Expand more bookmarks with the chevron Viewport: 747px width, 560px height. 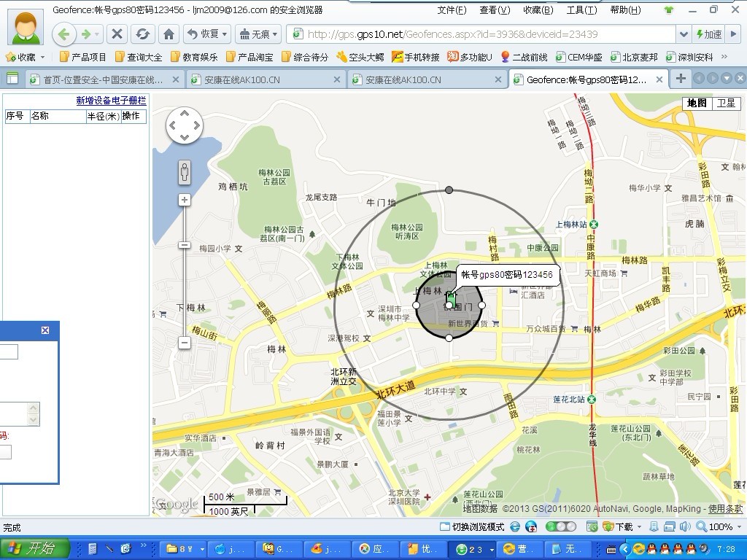(724, 57)
